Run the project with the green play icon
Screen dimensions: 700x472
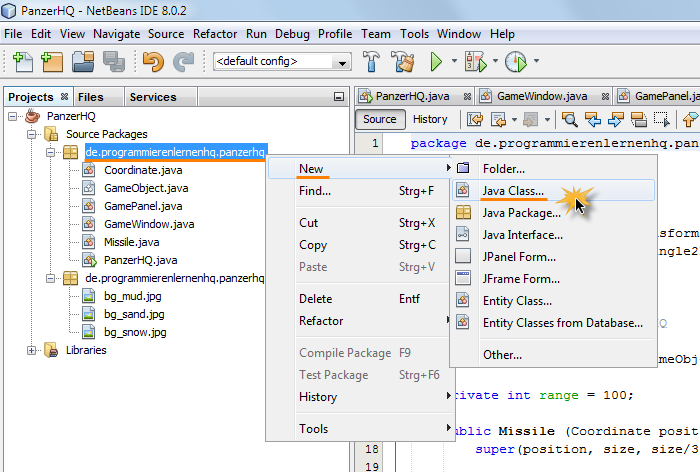[436, 62]
